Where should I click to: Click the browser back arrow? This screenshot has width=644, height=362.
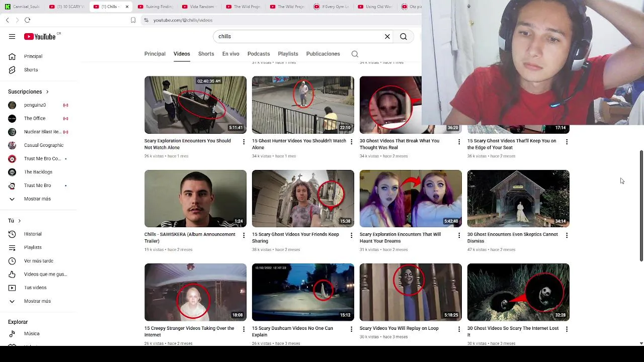coord(7,20)
